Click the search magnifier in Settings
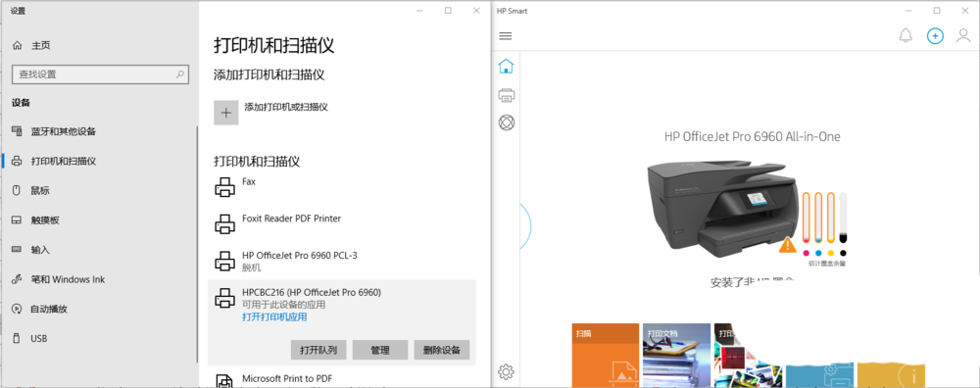 (x=179, y=74)
